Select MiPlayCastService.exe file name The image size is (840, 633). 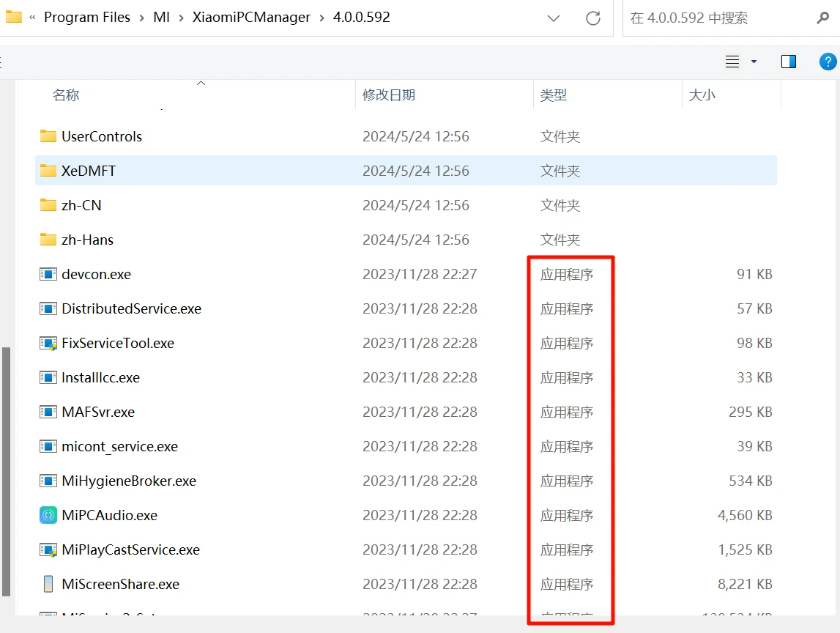130,550
